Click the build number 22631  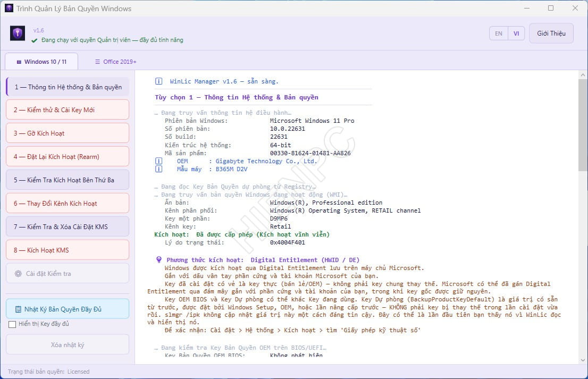point(279,137)
